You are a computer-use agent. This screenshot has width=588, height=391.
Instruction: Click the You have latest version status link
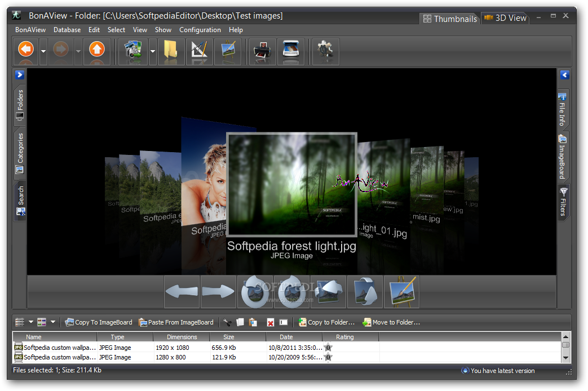click(x=498, y=371)
